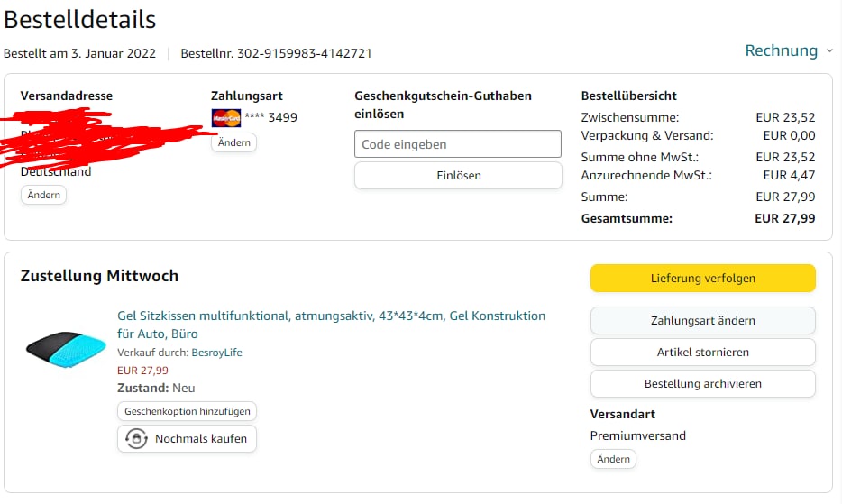The height and width of the screenshot is (504, 842).
Task: Click the MasterCard logo icon
Action: [225, 117]
